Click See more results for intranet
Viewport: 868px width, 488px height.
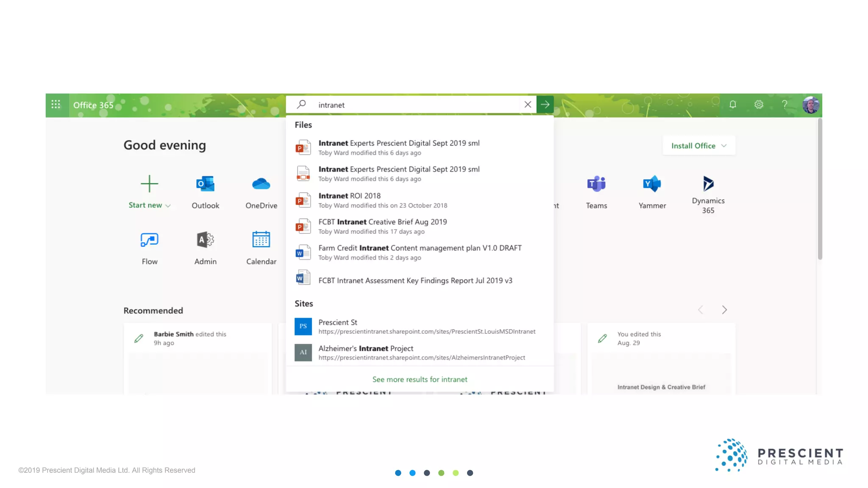(420, 380)
